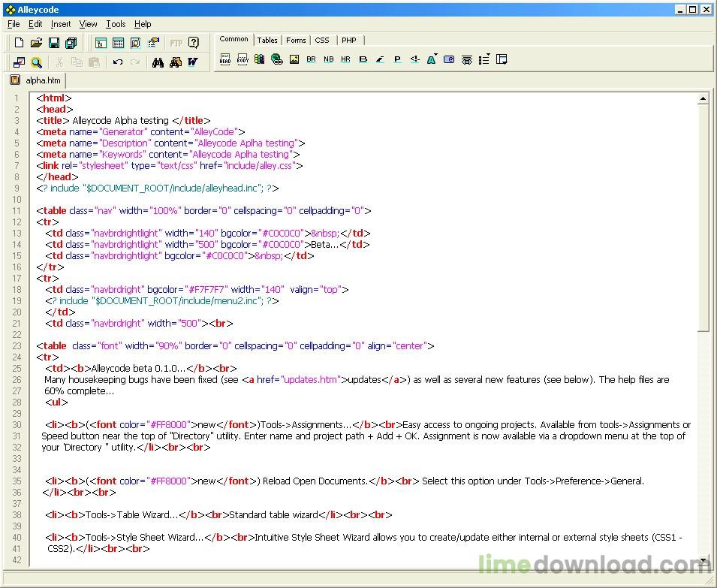
Task: Click the scroll up arrow of the editor
Action: point(703,99)
